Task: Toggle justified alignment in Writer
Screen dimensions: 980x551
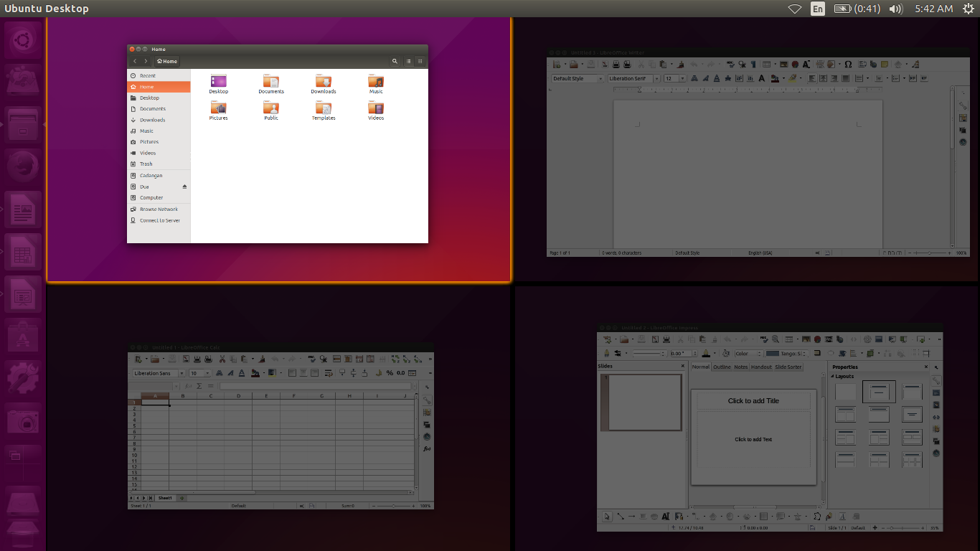Action: point(847,78)
